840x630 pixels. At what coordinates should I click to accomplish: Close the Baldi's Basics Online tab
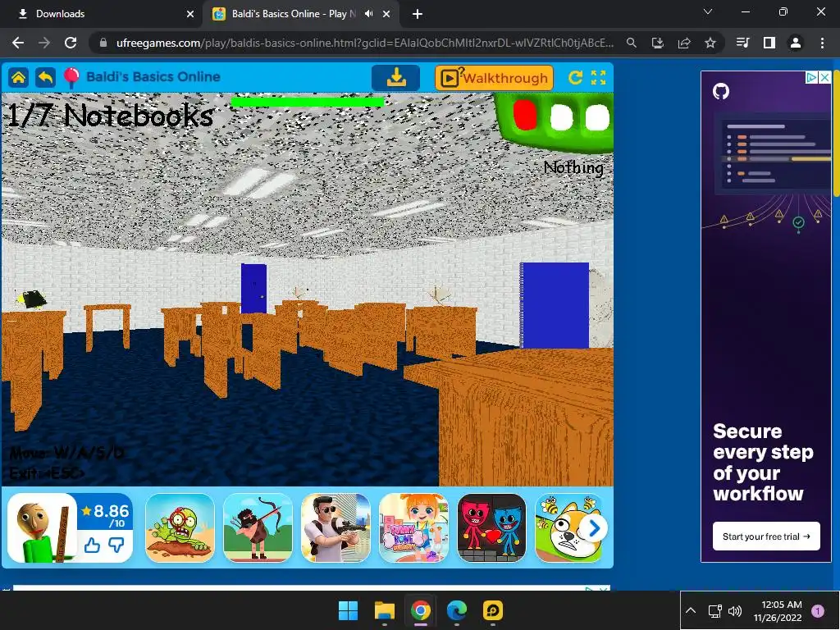point(386,14)
